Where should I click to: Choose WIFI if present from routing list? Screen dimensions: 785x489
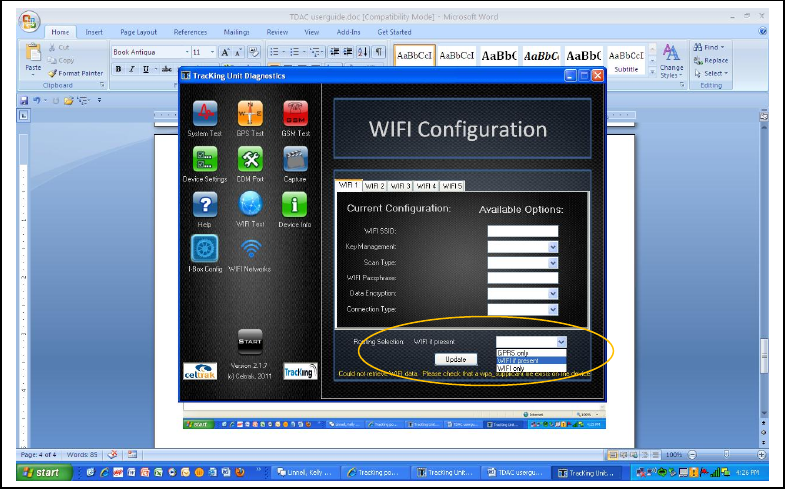(531, 360)
